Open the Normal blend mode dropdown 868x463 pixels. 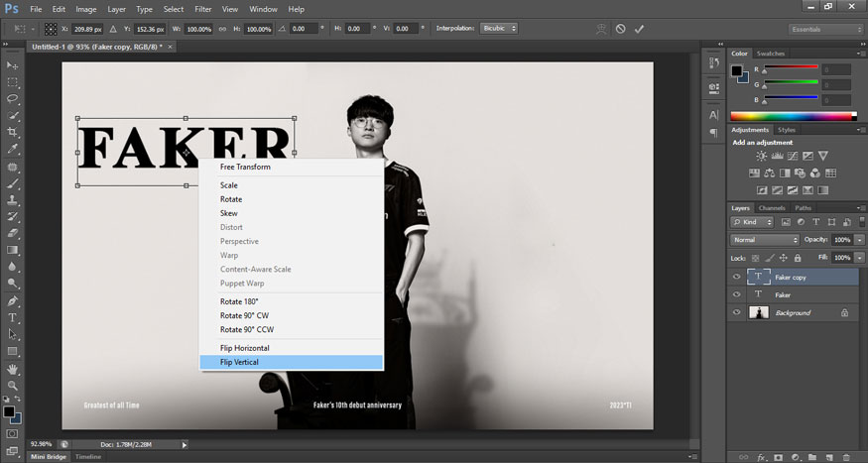[x=765, y=240]
